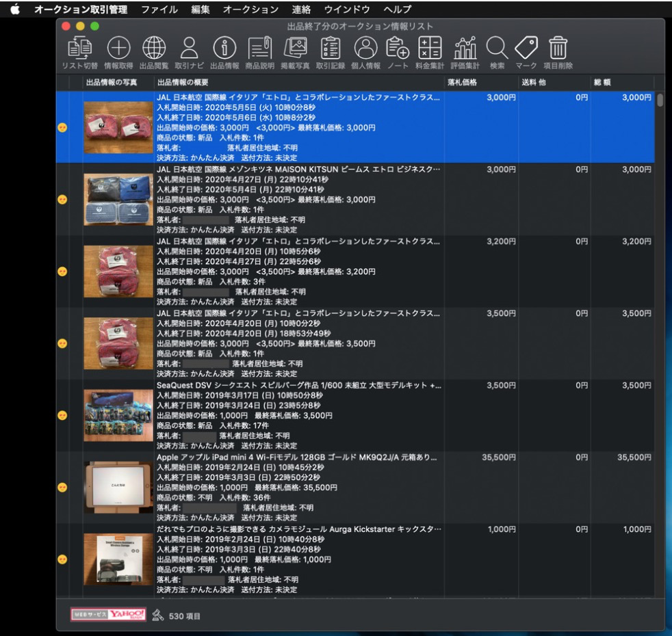Screen dimensions: 672x636
Task: Open the ウインドウ menu
Action: click(347, 10)
